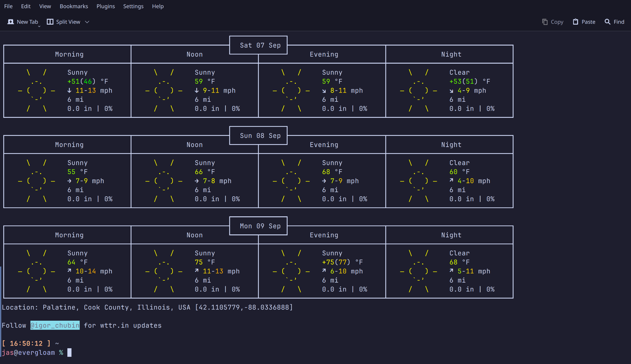631x364 pixels.
Task: Open the File menu
Action: pos(8,6)
